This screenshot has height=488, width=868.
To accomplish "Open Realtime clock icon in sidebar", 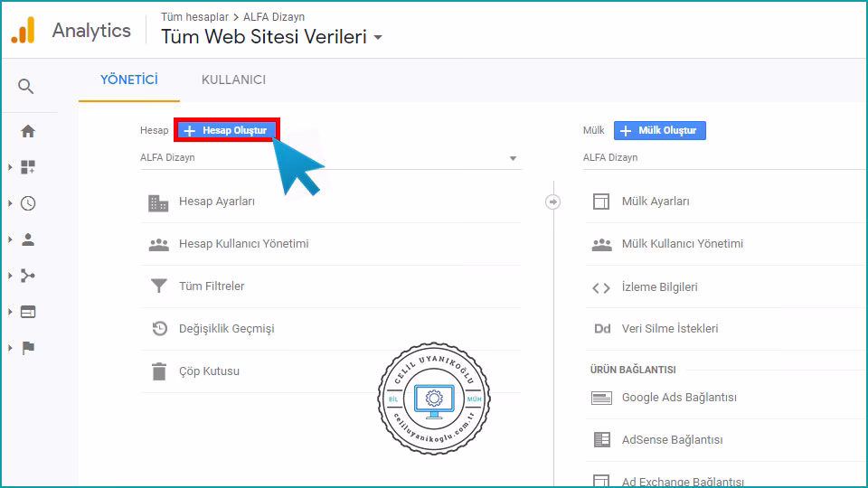I will coord(28,203).
